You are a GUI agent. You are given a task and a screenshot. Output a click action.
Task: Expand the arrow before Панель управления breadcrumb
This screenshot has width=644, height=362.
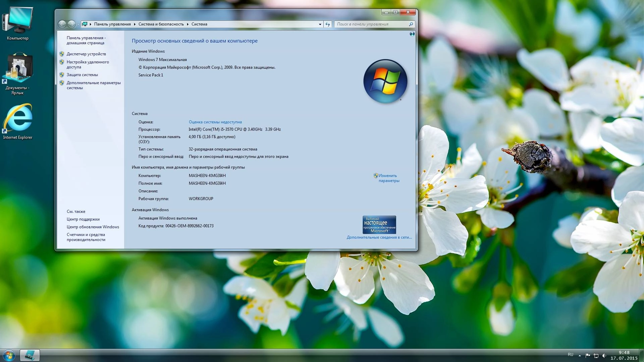(91, 24)
